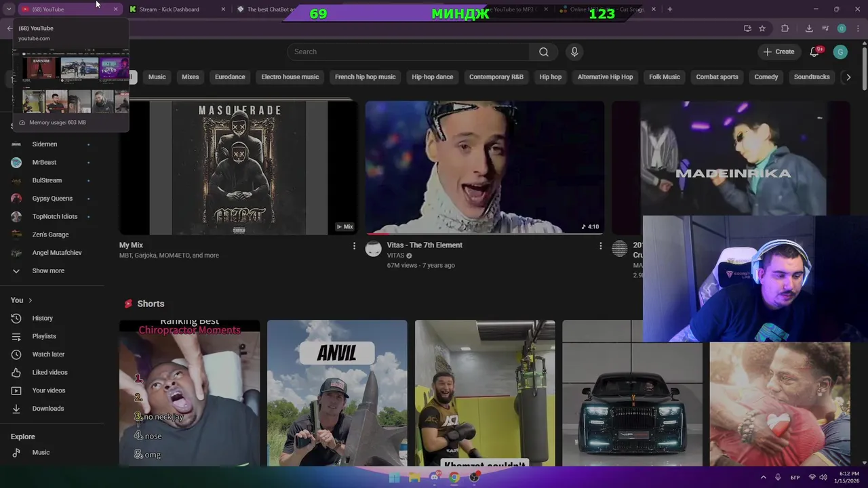
Task: Select Electro house music chip
Action: point(290,77)
